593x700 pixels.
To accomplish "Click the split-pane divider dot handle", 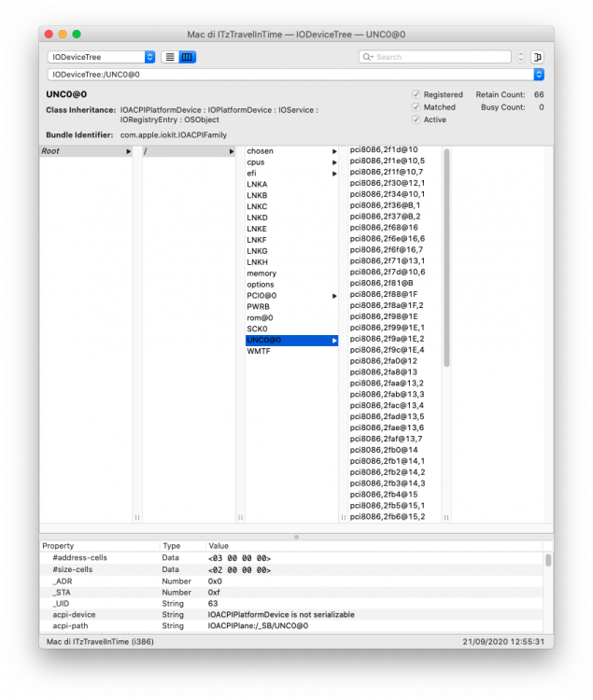I will (x=297, y=538).
